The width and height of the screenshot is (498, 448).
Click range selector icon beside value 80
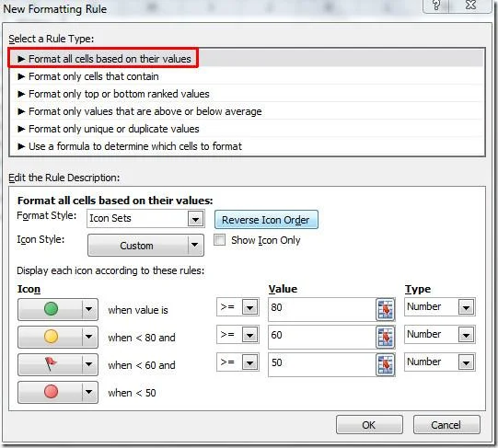click(x=386, y=309)
